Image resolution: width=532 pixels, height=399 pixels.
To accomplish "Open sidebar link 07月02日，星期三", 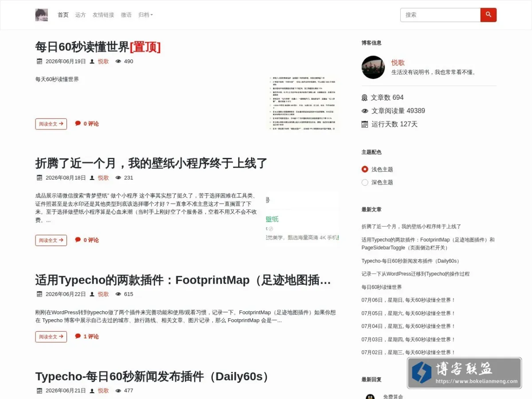I will point(408,352).
